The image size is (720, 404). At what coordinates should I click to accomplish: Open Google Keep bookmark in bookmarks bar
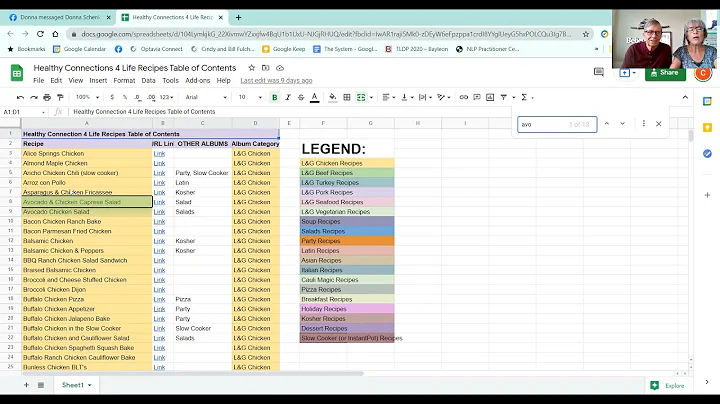pos(283,49)
